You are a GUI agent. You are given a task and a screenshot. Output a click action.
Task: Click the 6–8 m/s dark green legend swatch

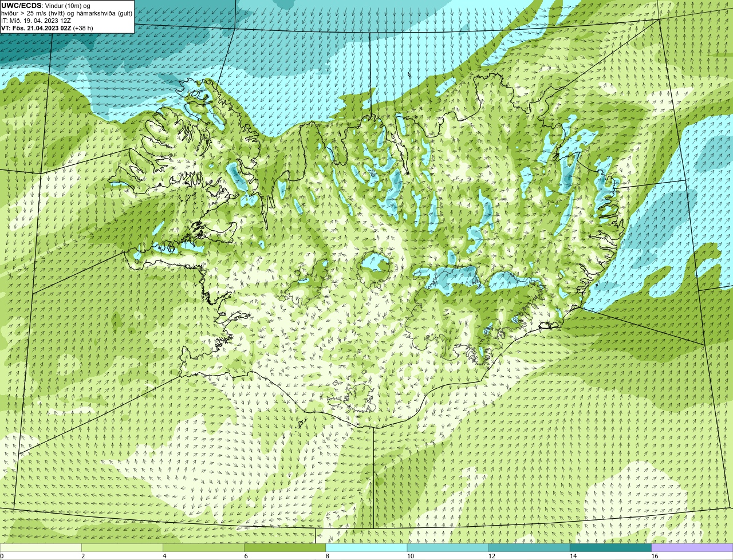coord(285,547)
